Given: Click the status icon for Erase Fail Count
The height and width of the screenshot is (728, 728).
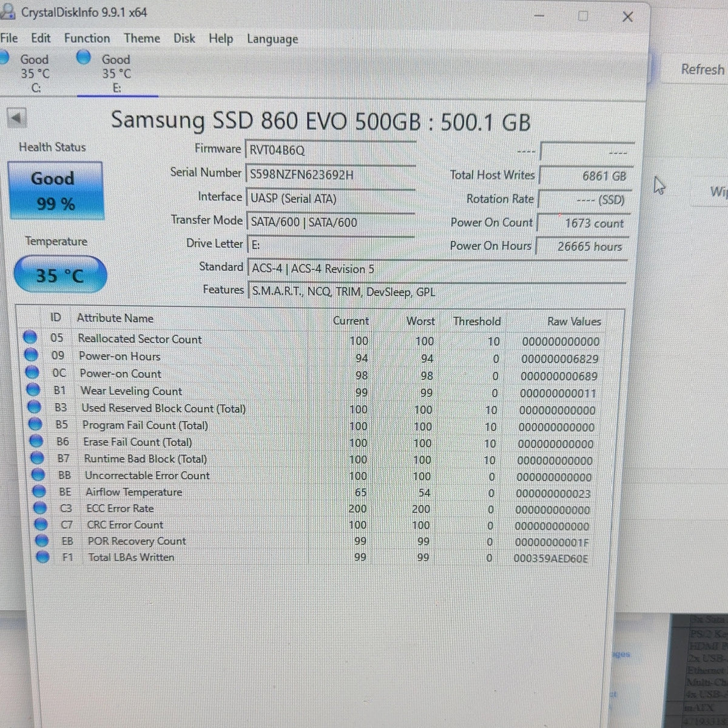Looking at the screenshot, I should 36,441.
